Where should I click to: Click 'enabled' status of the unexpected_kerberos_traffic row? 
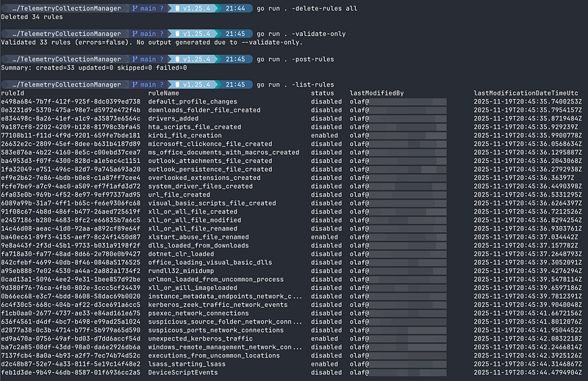[x=324, y=338]
